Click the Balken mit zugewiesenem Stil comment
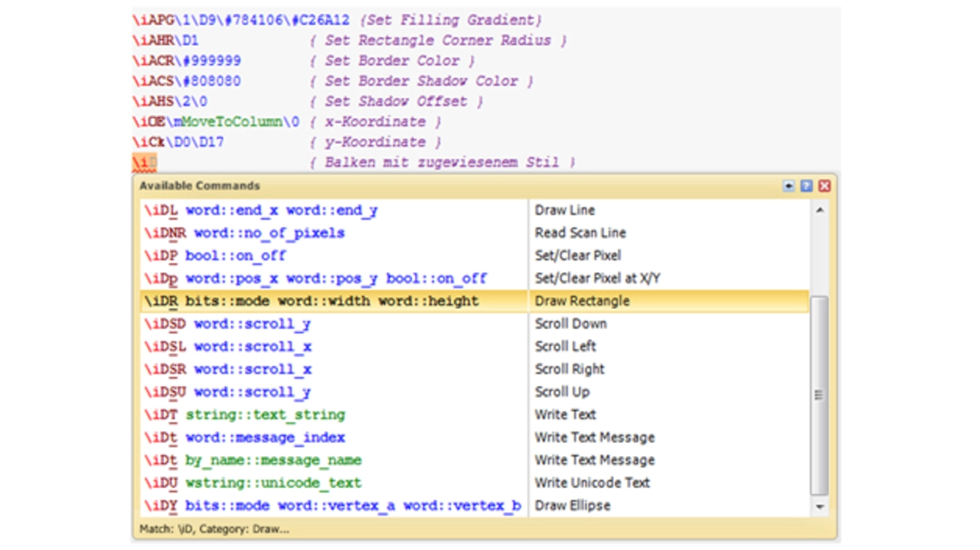This screenshot has height=550, width=980. click(443, 162)
